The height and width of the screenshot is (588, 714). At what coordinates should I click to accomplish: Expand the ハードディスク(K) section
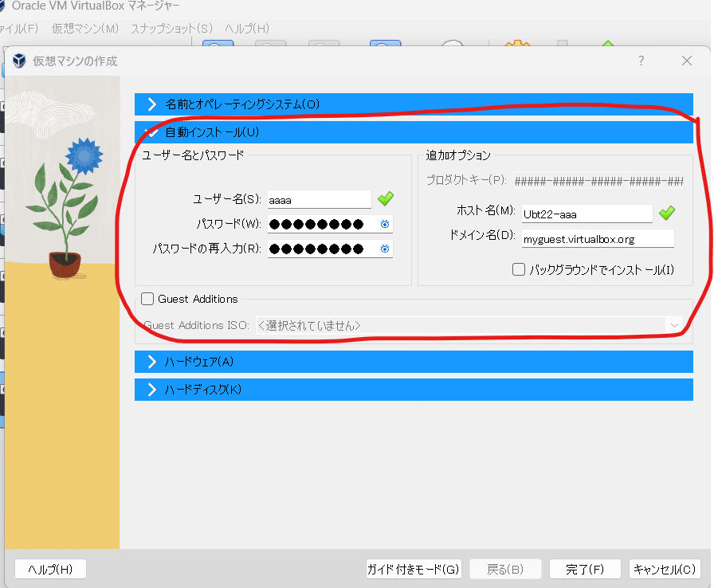[x=414, y=390]
